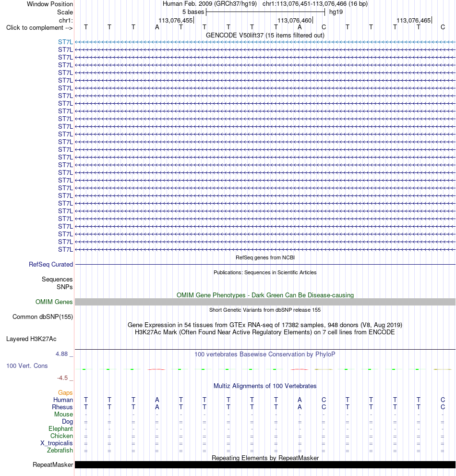The image size is (456, 476).
Task: Click 'Repeating Elements by RepeatMasker' title
Action: 265,458
